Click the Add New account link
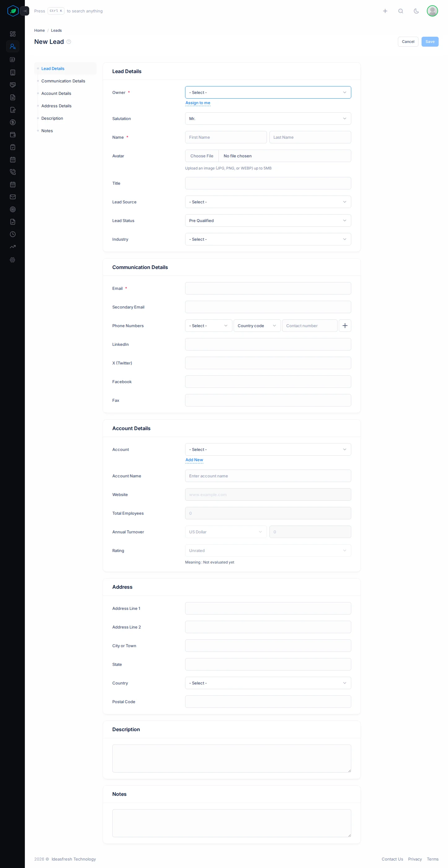This screenshot has width=448, height=868. (x=194, y=460)
